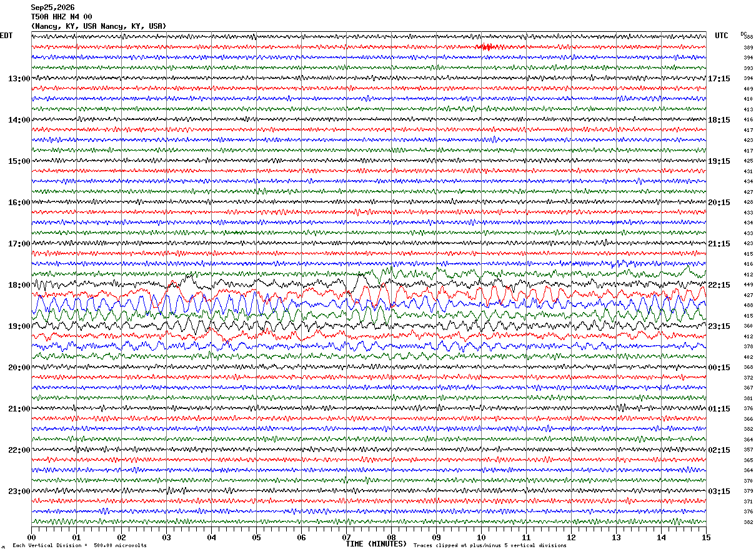Click the 13:00 EDT row label

point(19,79)
